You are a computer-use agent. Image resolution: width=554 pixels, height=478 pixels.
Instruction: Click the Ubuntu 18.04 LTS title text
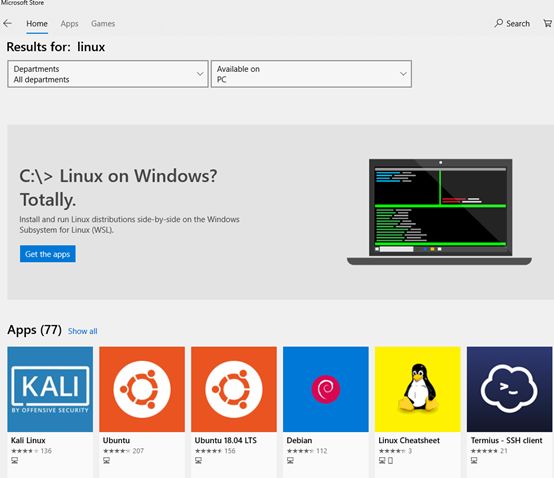click(225, 440)
